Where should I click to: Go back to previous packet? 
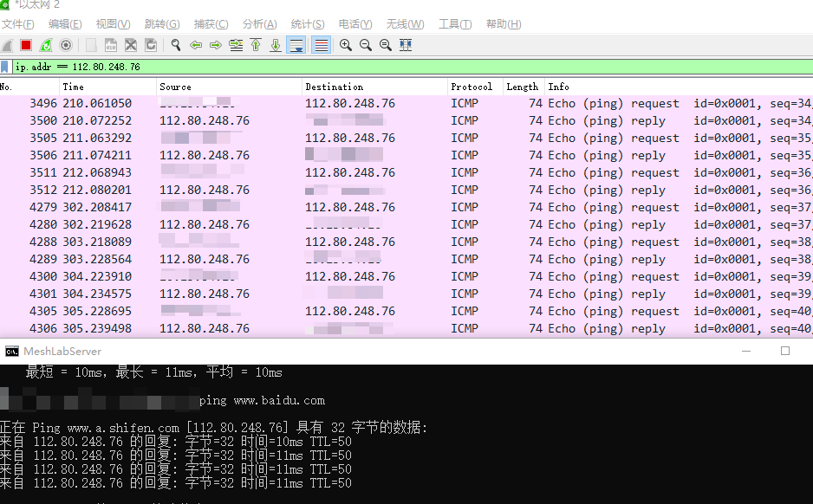(196, 46)
